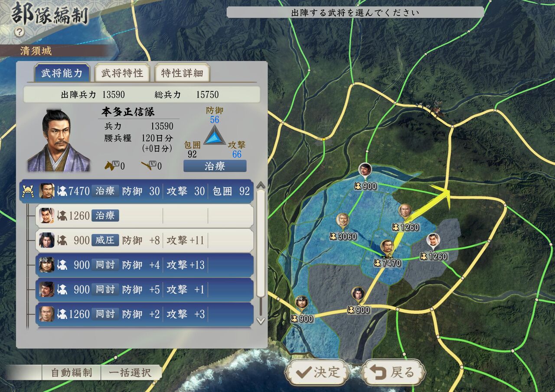
Task: Open the 特性詳細 tab
Action: pyautogui.click(x=182, y=73)
